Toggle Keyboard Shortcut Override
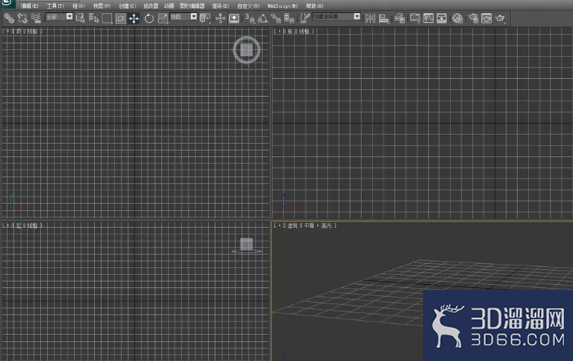The image size is (573, 361). (x=234, y=18)
